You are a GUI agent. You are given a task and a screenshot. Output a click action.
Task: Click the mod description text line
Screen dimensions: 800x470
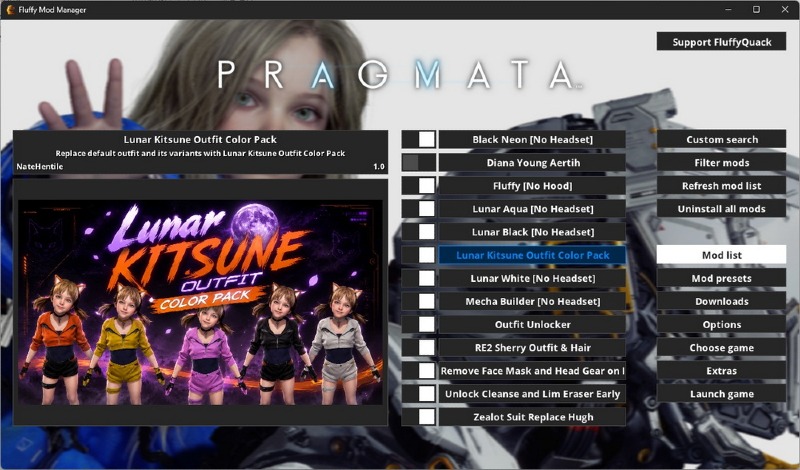click(x=200, y=153)
